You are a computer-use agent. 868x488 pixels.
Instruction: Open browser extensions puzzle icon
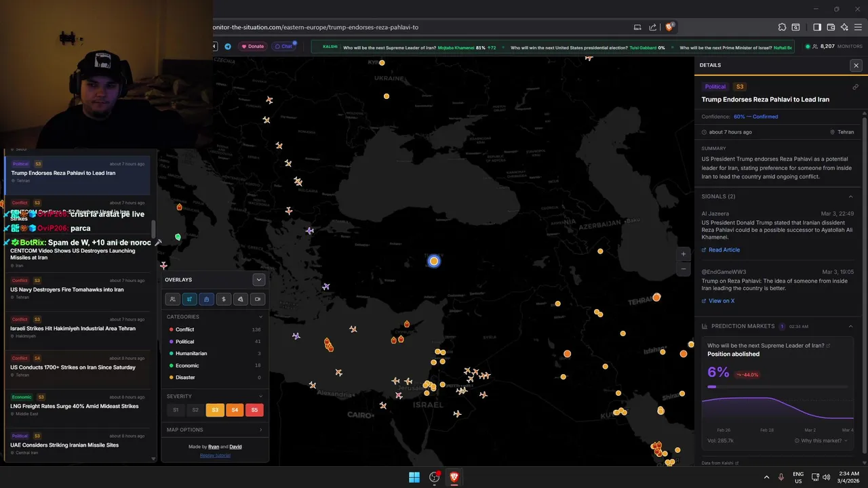(x=782, y=27)
